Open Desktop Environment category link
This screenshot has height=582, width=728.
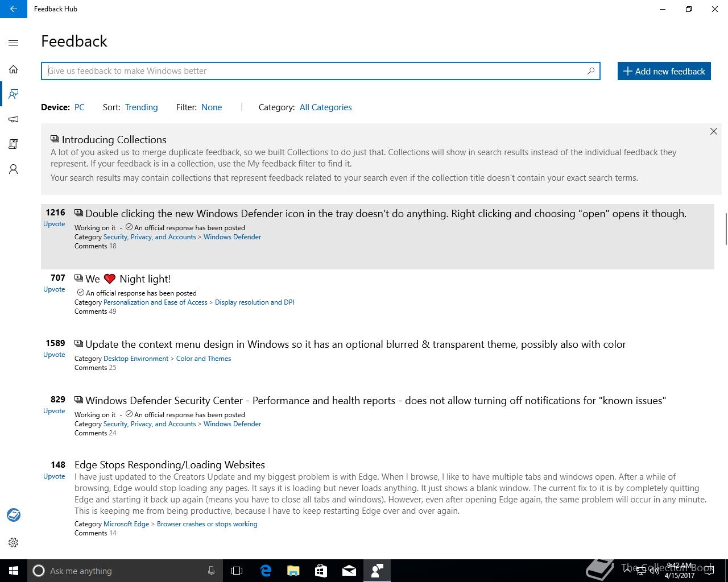[136, 359]
